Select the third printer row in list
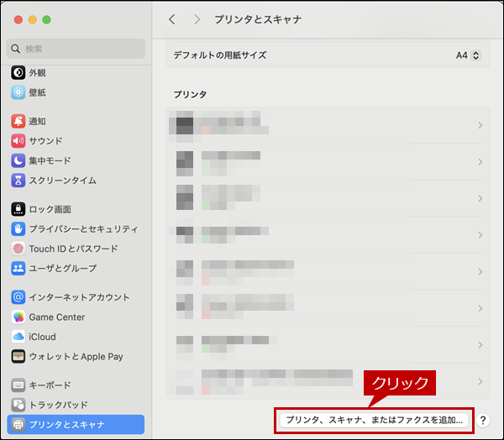 [x=328, y=198]
